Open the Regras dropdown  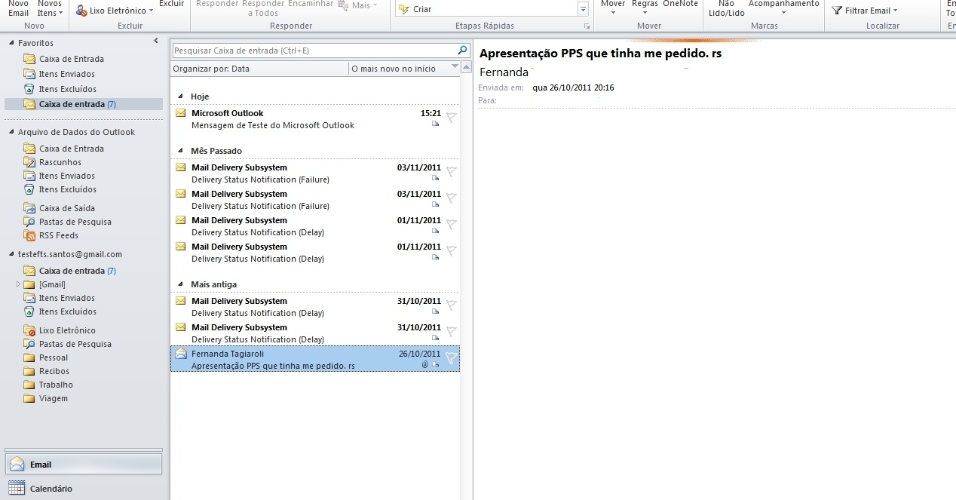644,8
